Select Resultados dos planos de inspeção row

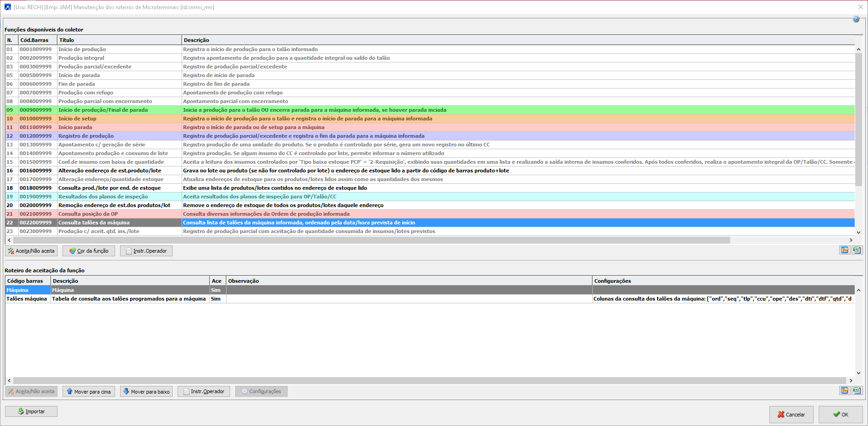point(430,197)
